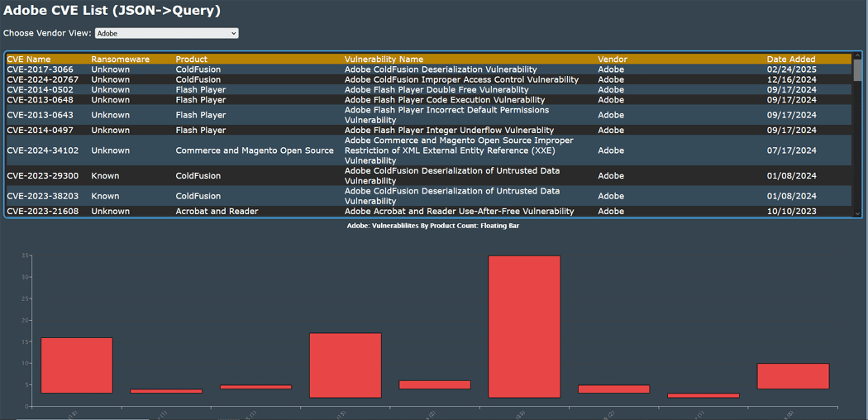This screenshot has height=420, width=868.
Task: Click Adobe ColdFusion Improper Access Control Vulnerability
Action: click(461, 79)
